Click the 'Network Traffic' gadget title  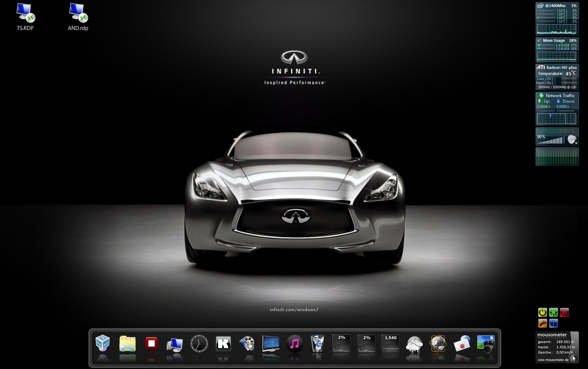pos(560,96)
